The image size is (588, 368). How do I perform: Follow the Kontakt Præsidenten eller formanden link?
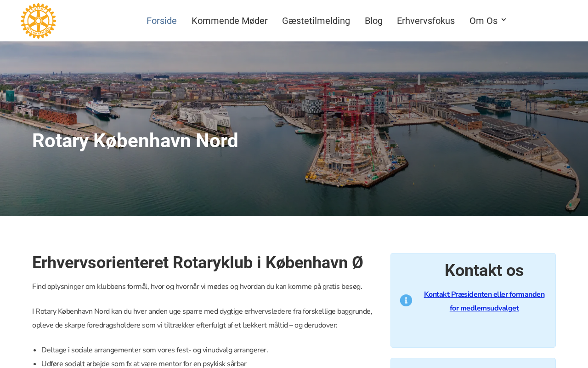484,301
